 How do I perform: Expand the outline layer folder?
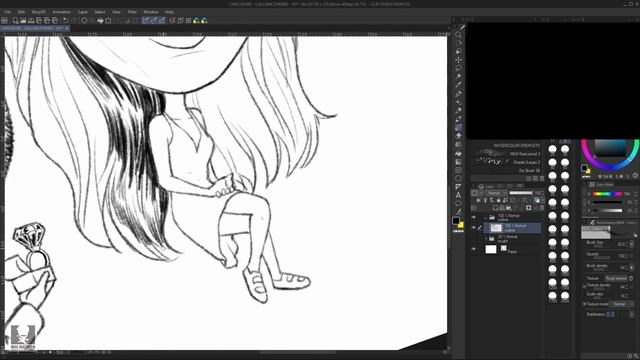click(486, 218)
